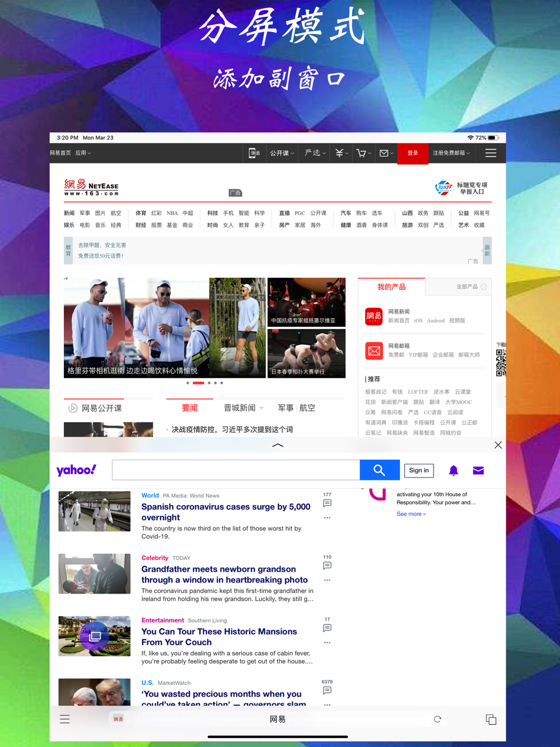Collapse the split handle chevron

(278, 445)
